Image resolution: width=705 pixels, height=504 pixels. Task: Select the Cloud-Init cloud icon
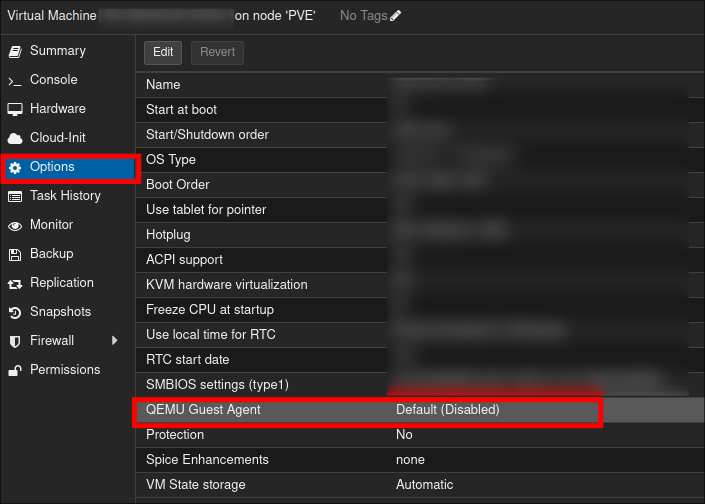15,138
